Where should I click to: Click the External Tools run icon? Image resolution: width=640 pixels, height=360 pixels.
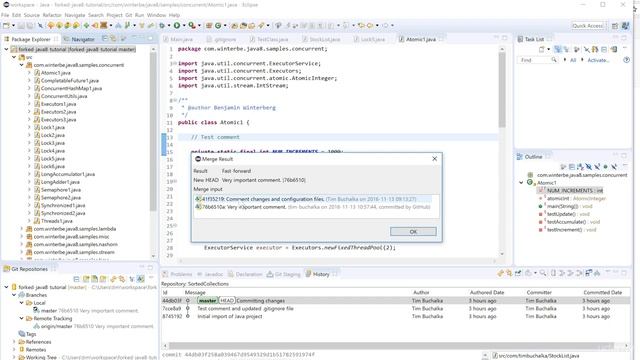(x=192, y=25)
